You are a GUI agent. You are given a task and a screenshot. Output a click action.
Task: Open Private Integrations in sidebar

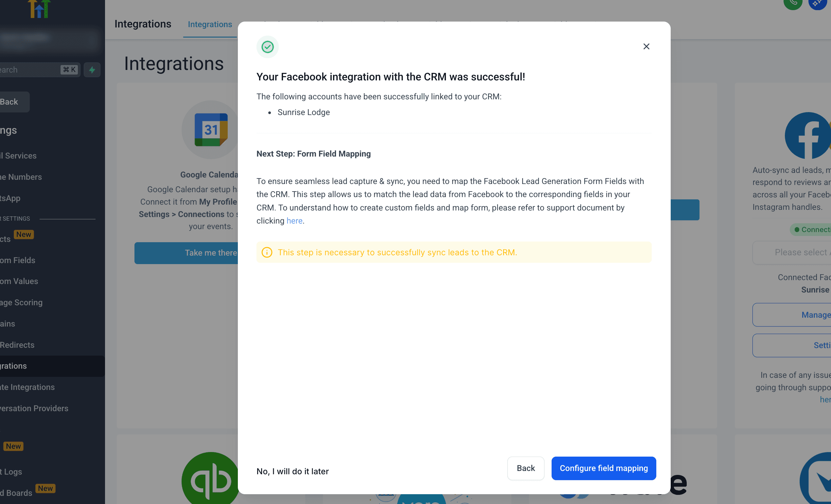pos(27,387)
